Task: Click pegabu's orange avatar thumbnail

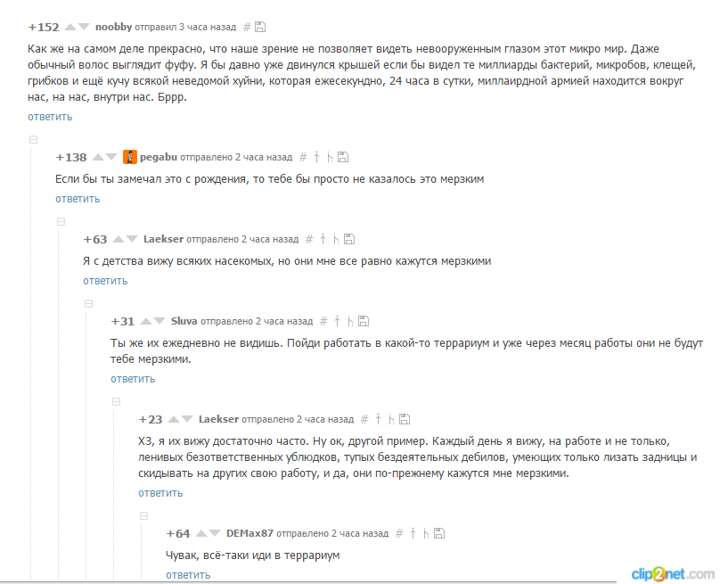Action: coord(130,157)
